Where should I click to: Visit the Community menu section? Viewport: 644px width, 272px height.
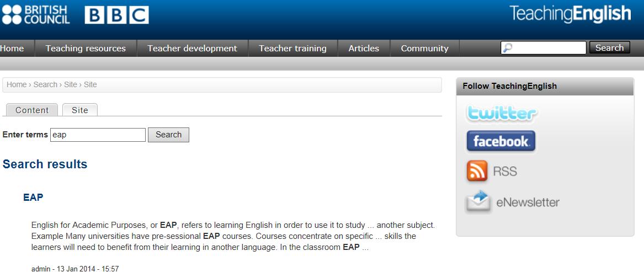coord(424,49)
